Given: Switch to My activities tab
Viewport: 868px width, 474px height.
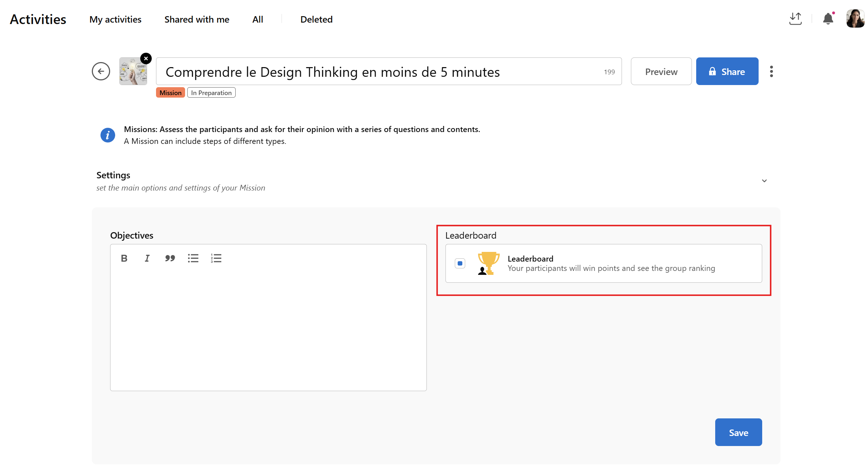Looking at the screenshot, I should tap(115, 19).
